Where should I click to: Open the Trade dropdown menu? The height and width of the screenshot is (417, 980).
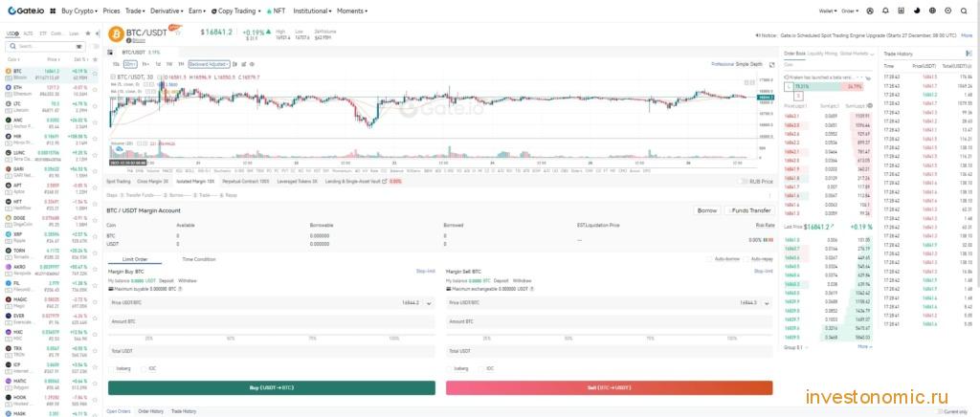point(135,11)
